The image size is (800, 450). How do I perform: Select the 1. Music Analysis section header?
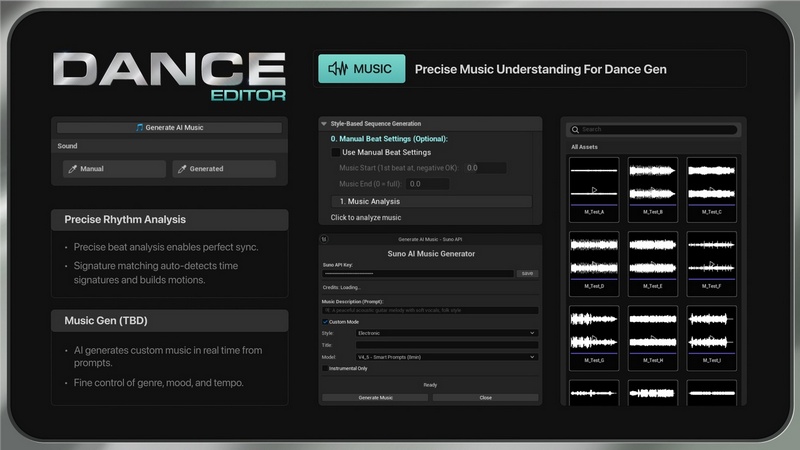pyautogui.click(x=431, y=201)
